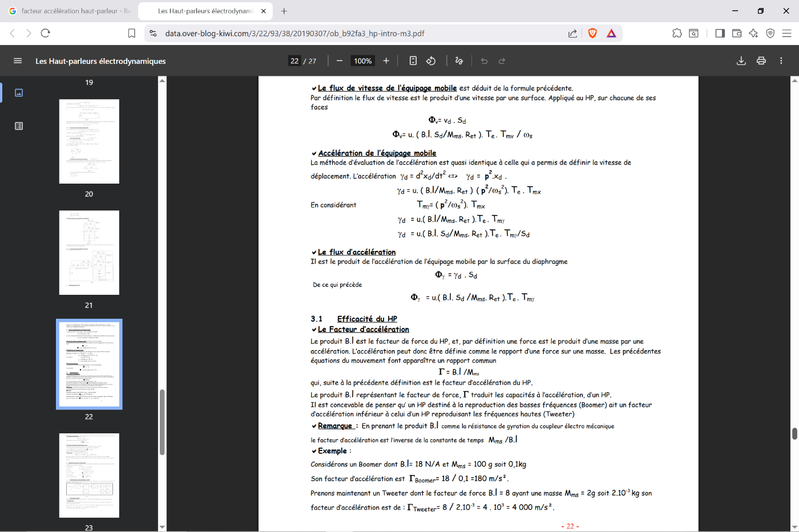This screenshot has width=799, height=532.
Task: Open a new browser tab
Action: [284, 11]
